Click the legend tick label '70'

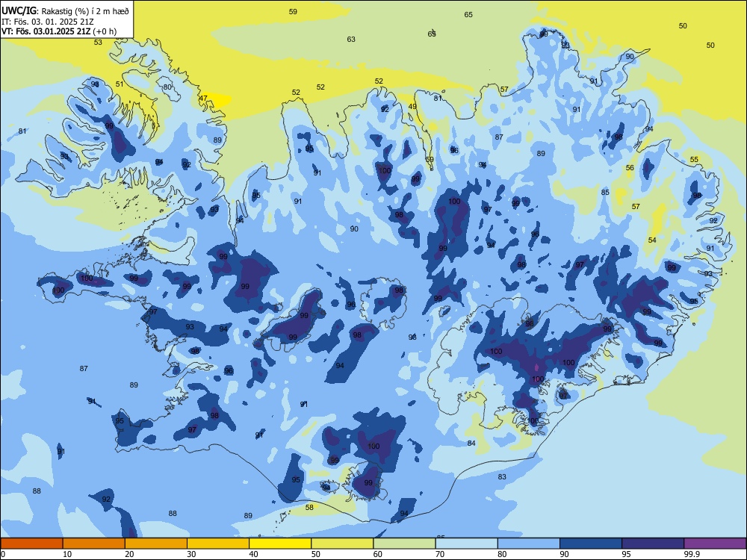coord(440,554)
